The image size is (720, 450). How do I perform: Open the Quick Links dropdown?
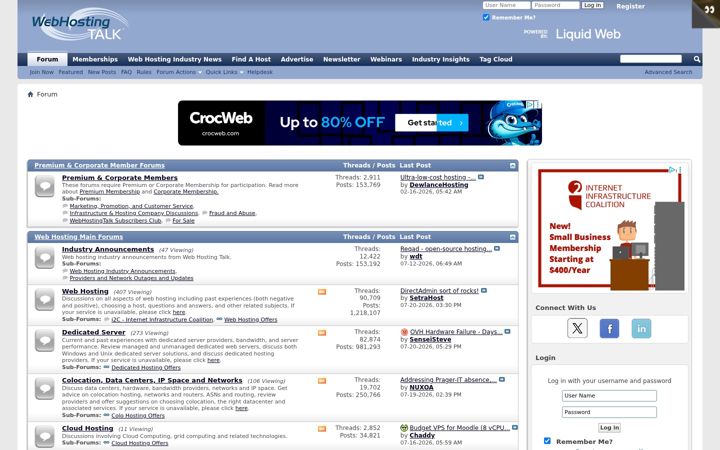(x=223, y=72)
